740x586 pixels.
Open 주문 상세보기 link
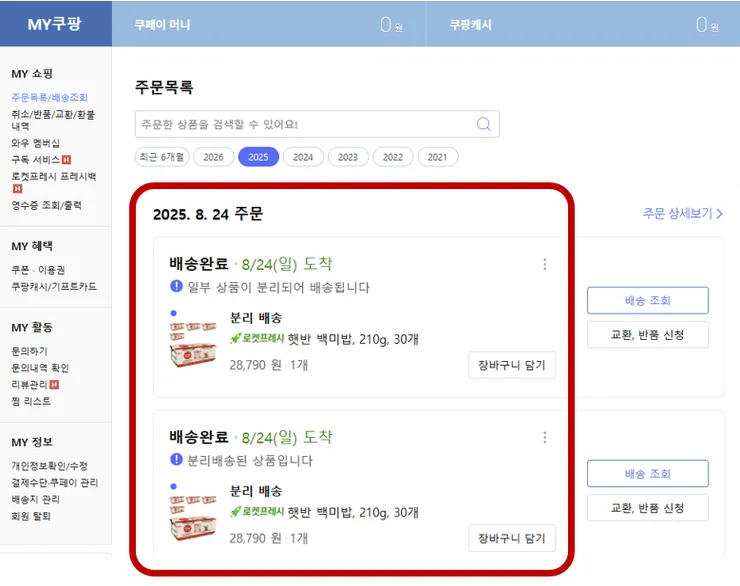tap(682, 213)
